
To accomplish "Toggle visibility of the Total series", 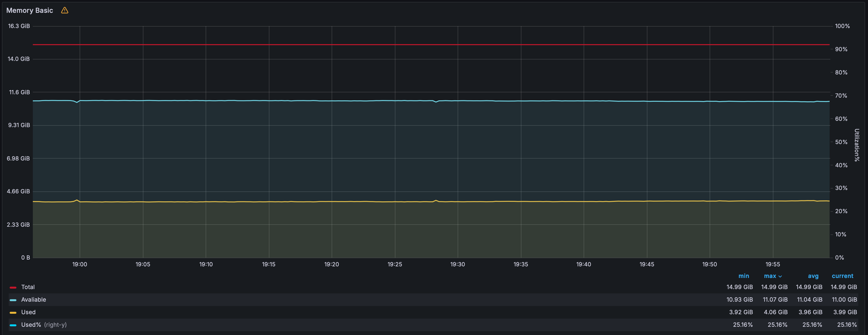I will pos(28,287).
